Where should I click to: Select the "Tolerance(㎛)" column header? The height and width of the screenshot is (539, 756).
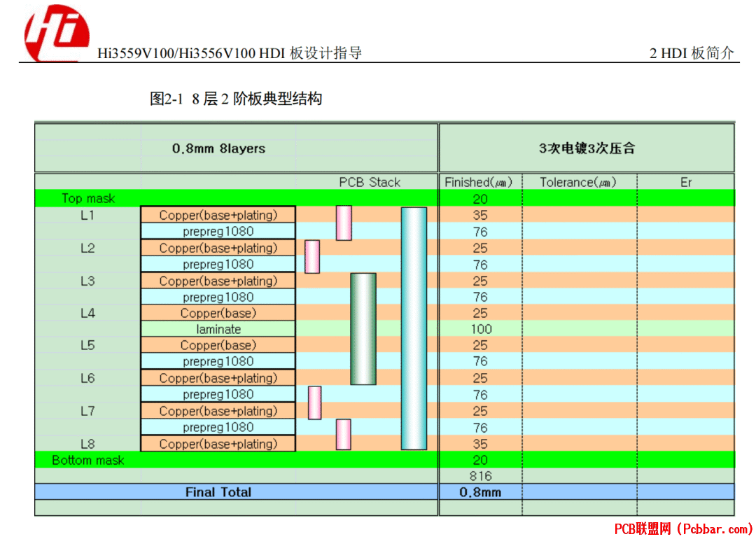578,182
